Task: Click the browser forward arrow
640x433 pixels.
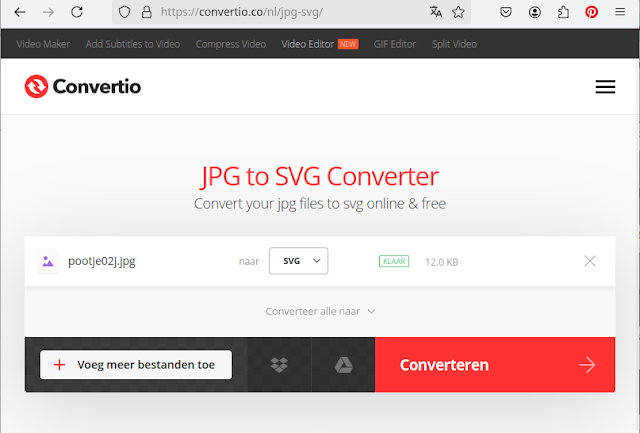Action: [x=48, y=12]
